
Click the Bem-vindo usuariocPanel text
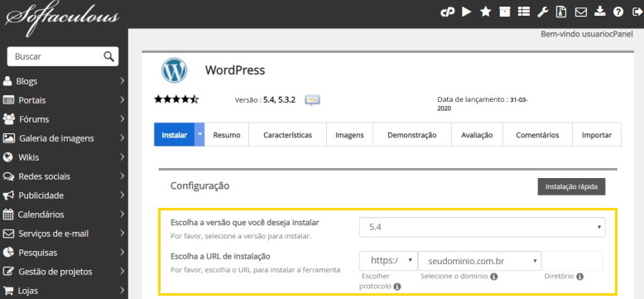tap(587, 35)
